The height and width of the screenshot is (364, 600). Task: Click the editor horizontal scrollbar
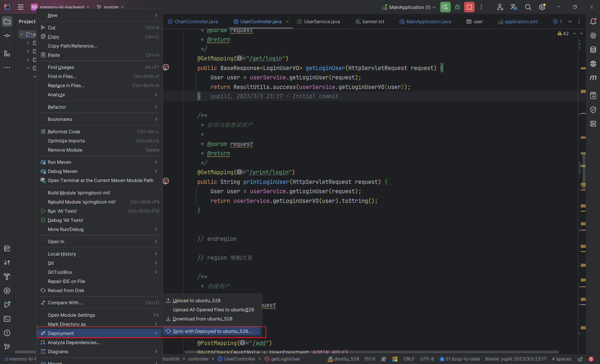[371, 352]
